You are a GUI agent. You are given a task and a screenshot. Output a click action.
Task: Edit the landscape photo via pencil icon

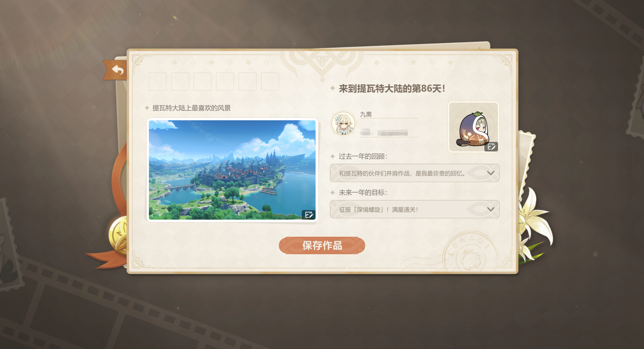pyautogui.click(x=308, y=215)
